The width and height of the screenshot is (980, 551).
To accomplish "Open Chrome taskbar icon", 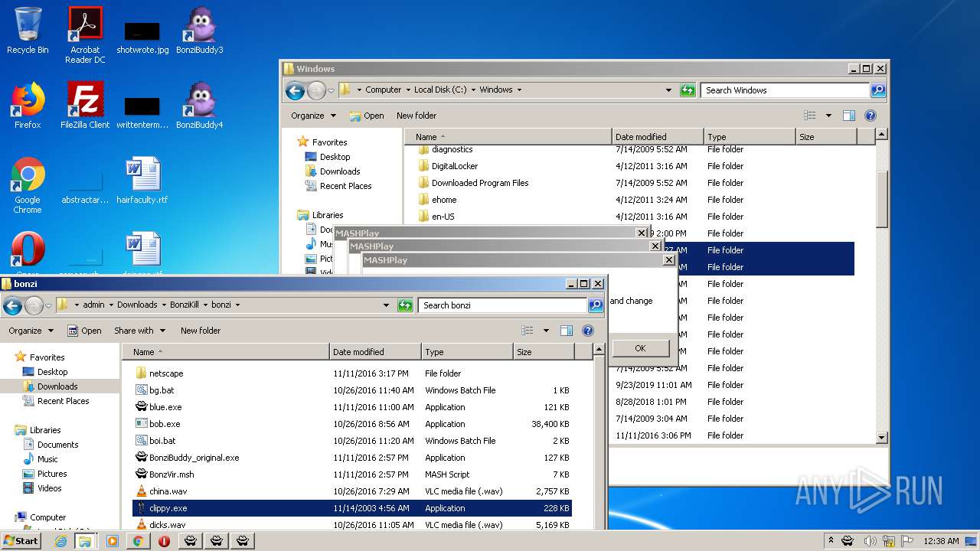I will [138, 541].
